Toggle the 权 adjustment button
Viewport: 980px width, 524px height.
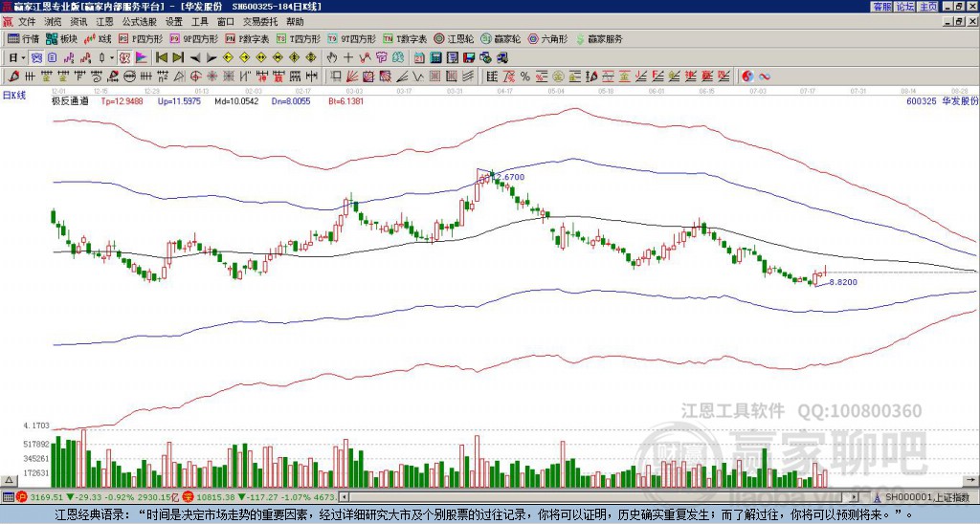124,58
